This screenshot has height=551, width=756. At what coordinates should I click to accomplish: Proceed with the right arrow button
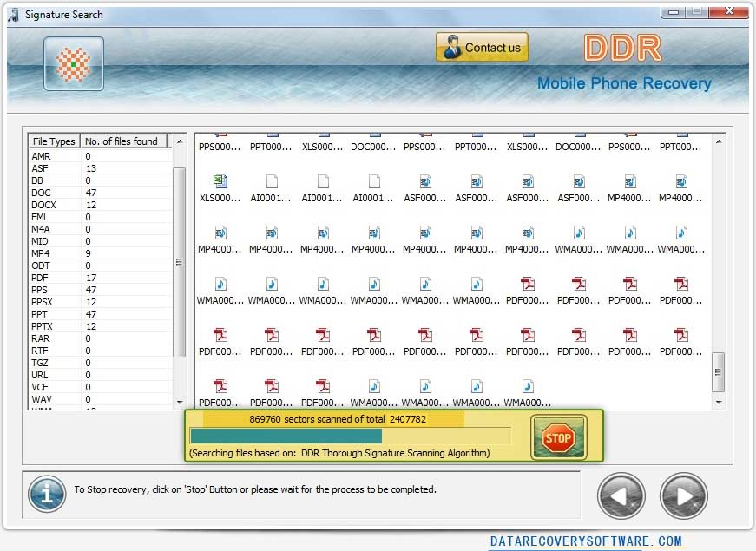[x=684, y=495]
